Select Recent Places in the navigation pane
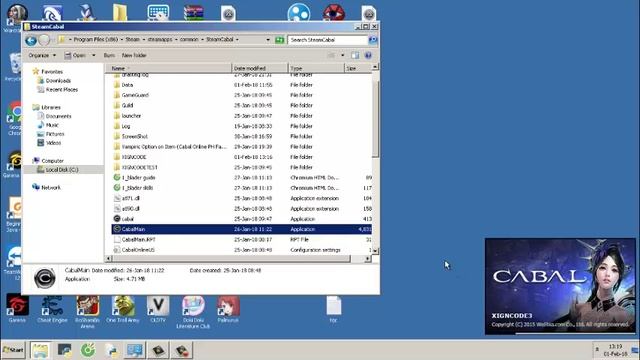The image size is (640, 360). coord(61,90)
